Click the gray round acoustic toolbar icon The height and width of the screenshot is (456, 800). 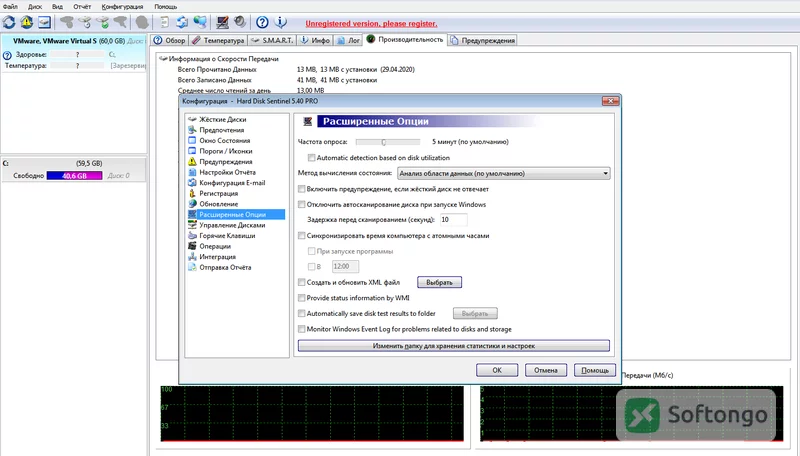point(142,22)
